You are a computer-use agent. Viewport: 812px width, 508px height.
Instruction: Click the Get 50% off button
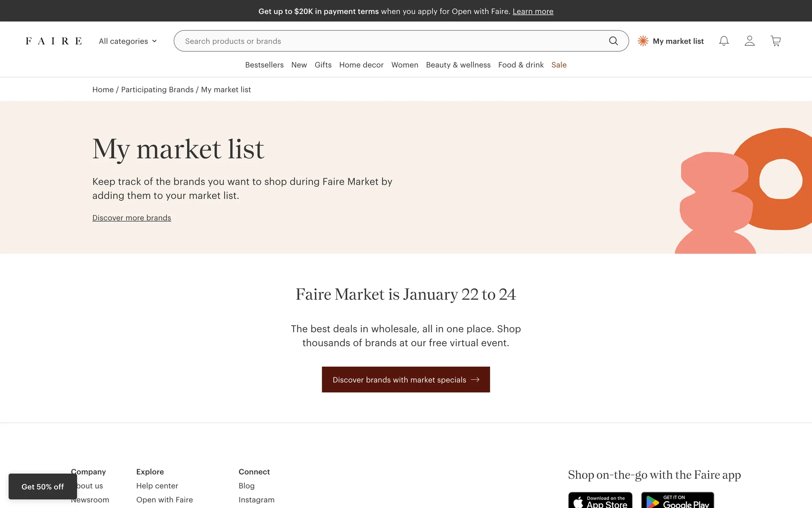(x=43, y=487)
